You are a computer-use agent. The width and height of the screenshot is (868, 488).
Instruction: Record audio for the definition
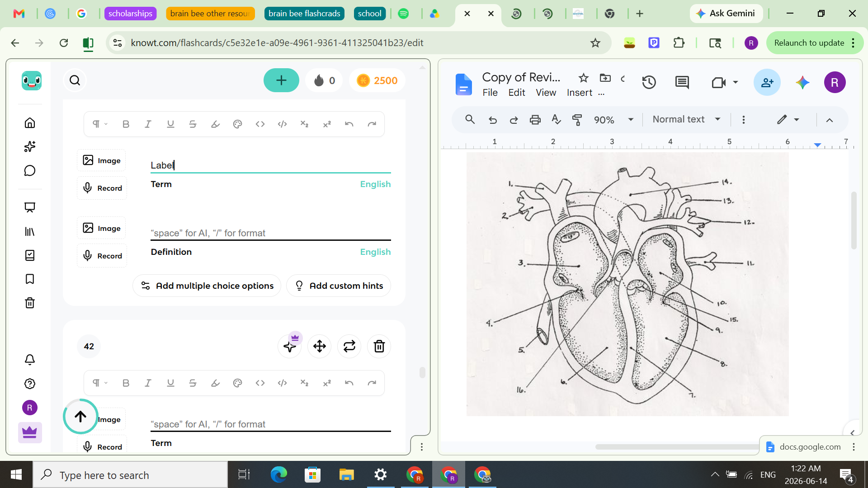point(102,256)
